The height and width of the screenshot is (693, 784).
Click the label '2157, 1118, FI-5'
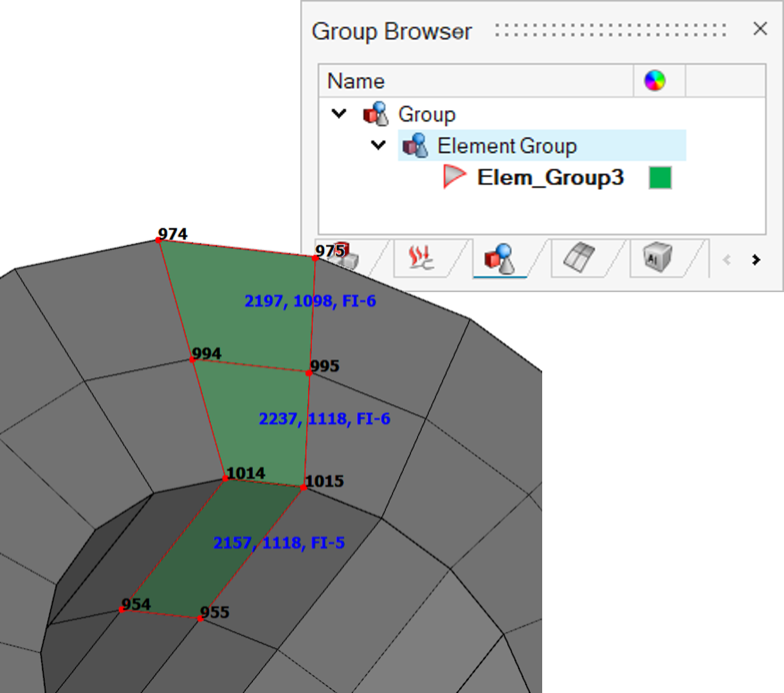279,543
